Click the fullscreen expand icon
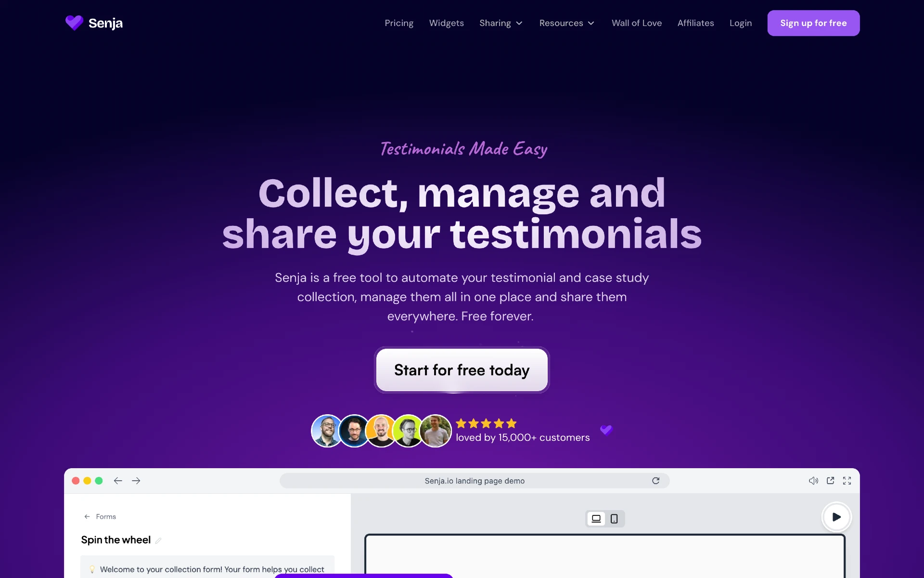Viewport: 924px width, 578px height. 847,480
